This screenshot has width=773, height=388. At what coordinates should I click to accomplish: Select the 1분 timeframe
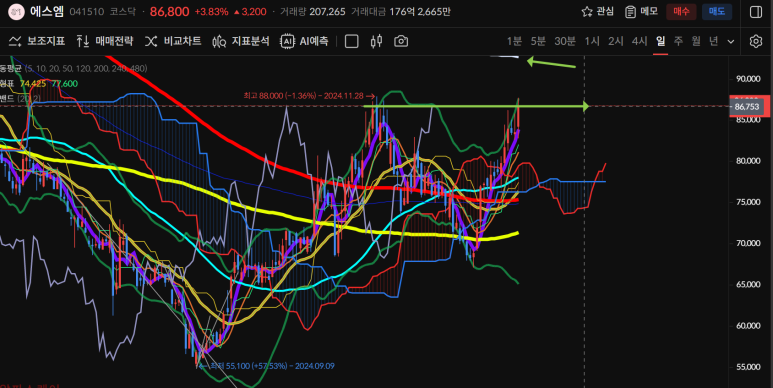click(x=514, y=41)
